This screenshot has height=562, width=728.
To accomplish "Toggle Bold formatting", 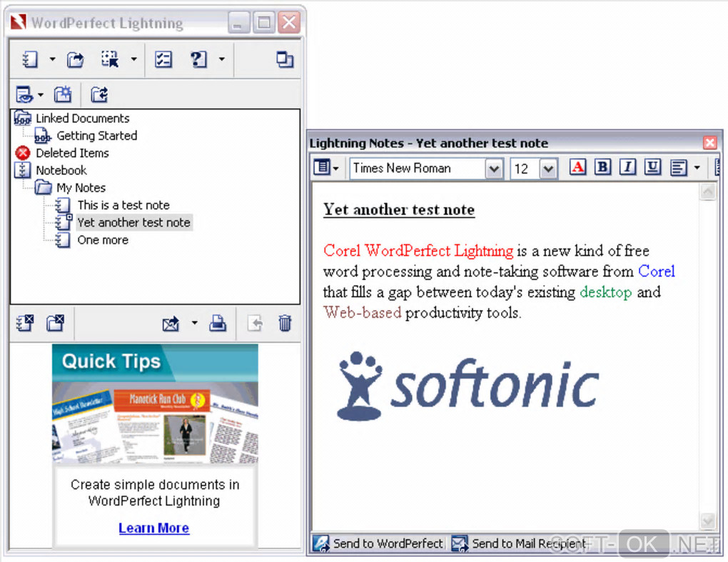I will tap(602, 167).
